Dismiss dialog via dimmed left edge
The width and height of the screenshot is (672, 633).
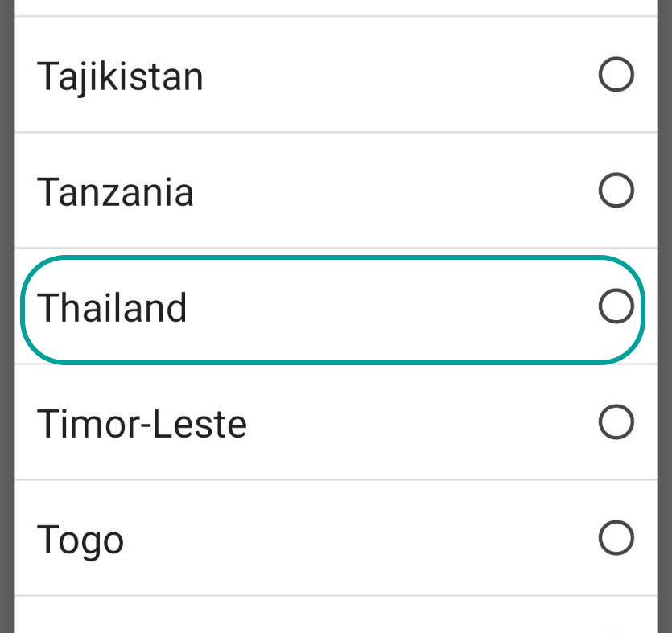(7, 317)
